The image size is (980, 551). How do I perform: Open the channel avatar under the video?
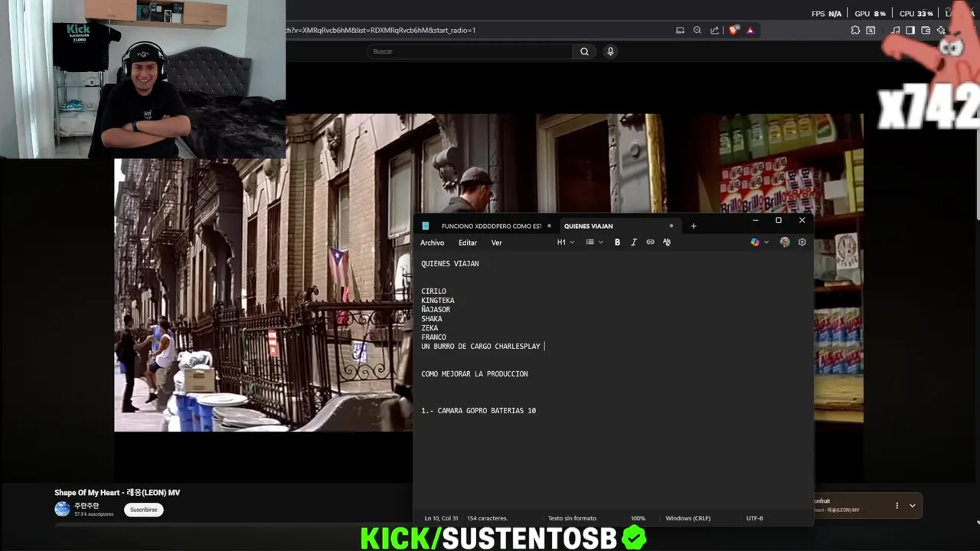coord(62,509)
